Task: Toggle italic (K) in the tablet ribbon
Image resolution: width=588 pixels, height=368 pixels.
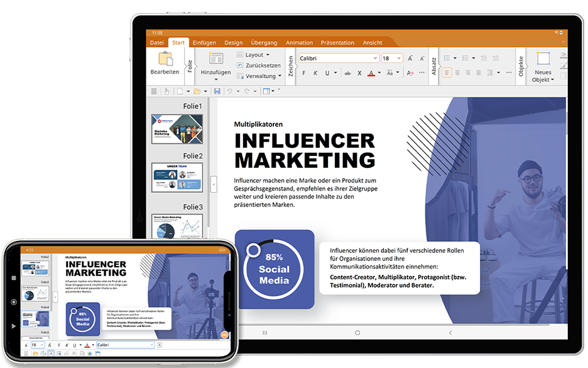Action: pyautogui.click(x=315, y=73)
